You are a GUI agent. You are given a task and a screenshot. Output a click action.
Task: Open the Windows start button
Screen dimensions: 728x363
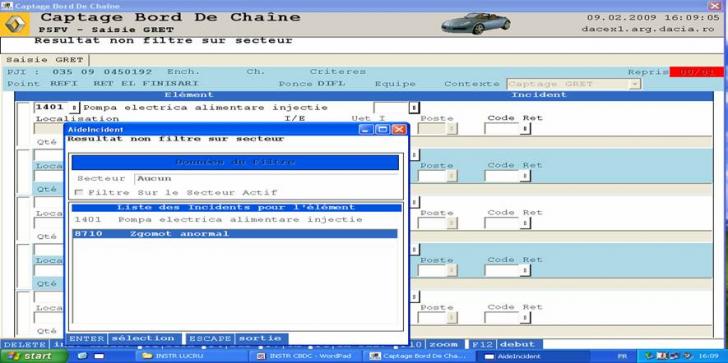point(34,357)
